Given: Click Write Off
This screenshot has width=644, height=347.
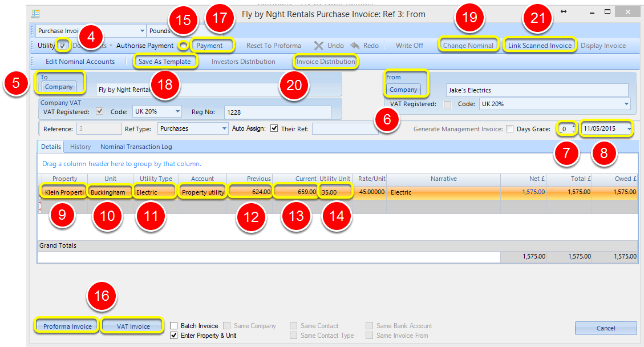Looking at the screenshot, I should pos(409,46).
